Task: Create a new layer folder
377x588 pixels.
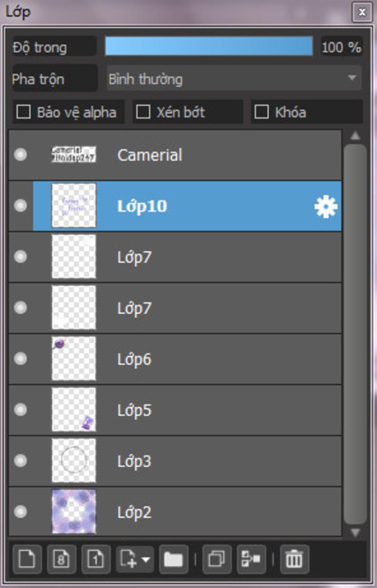Action: point(173,559)
